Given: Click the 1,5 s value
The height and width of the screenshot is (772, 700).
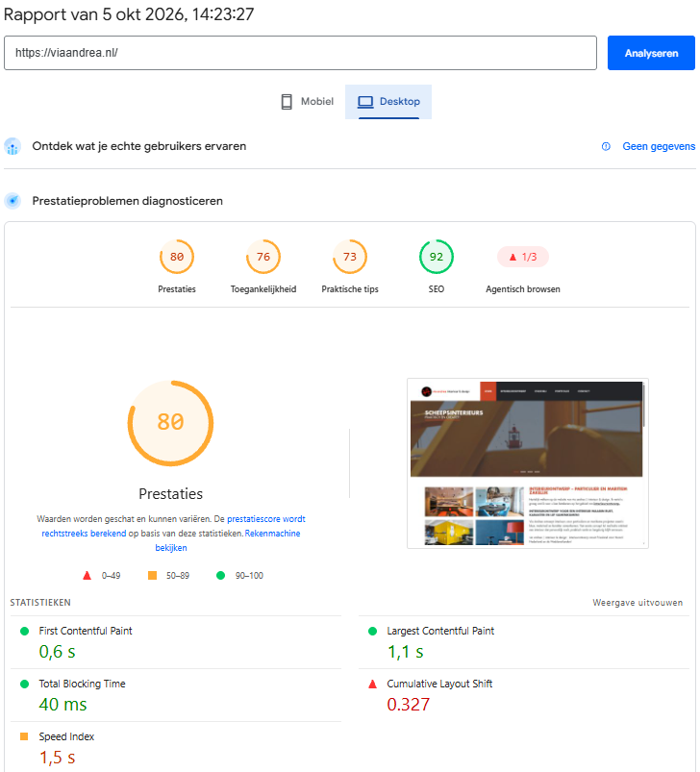Looking at the screenshot, I should click(x=57, y=758).
